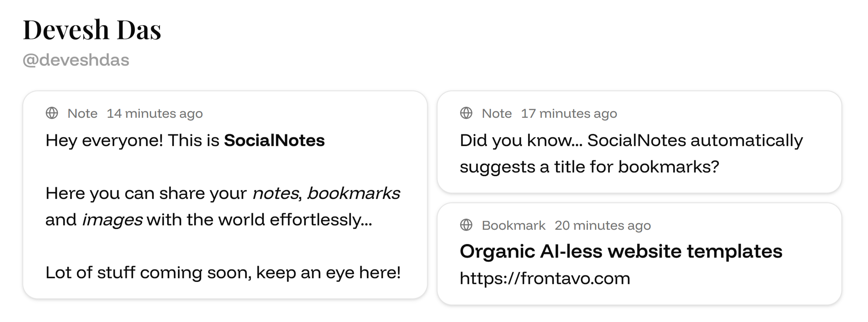Click the '20 minutes ago' timestamp
The image size is (868, 322).
(603, 225)
